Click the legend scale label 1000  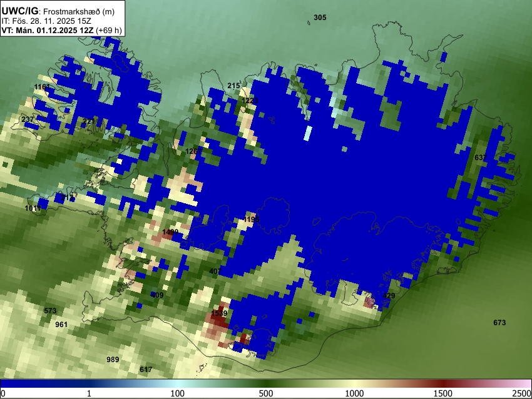coord(354,393)
